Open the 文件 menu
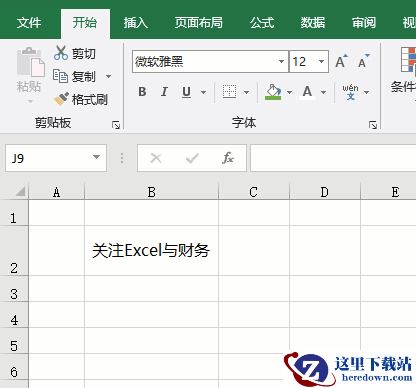416x388 pixels. coord(29,23)
